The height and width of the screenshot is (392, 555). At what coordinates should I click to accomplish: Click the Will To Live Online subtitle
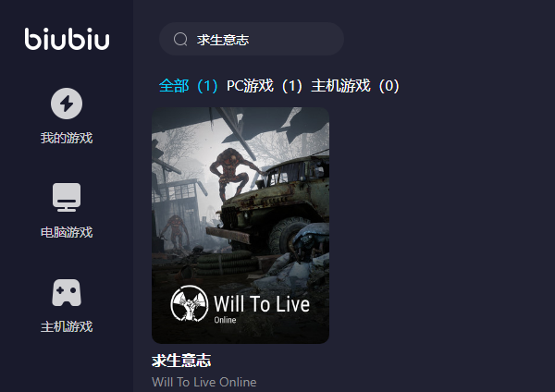click(203, 382)
